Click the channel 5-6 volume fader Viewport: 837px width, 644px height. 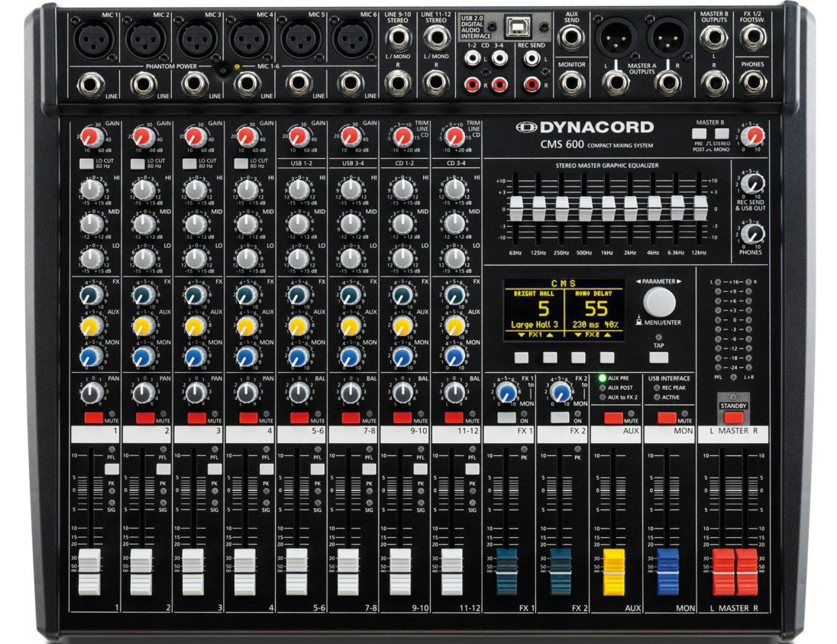pyautogui.click(x=296, y=571)
